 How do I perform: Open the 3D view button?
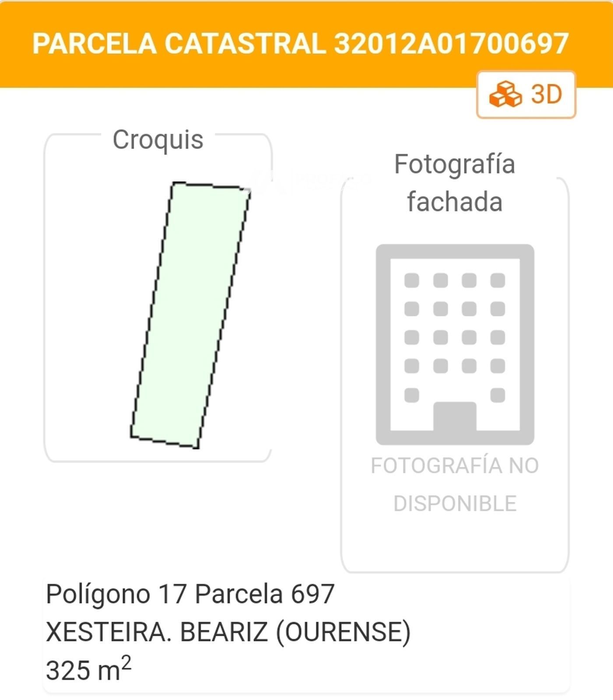click(x=526, y=94)
